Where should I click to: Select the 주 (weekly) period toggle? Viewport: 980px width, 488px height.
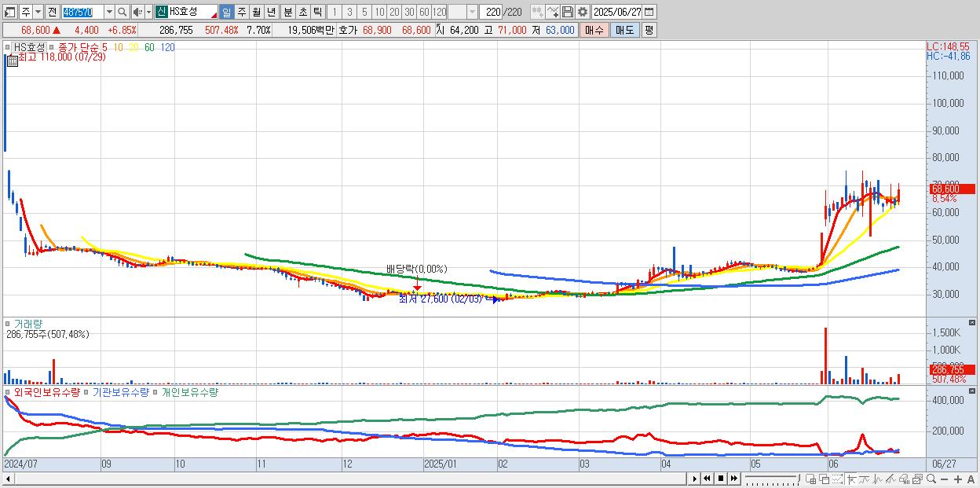[241, 12]
